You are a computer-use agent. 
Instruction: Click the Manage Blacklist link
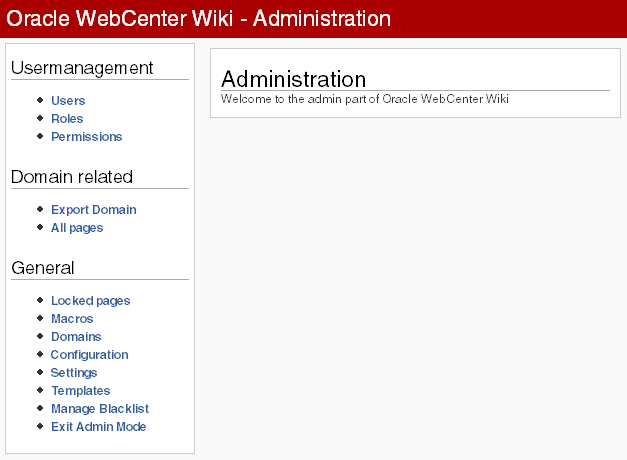(100, 408)
